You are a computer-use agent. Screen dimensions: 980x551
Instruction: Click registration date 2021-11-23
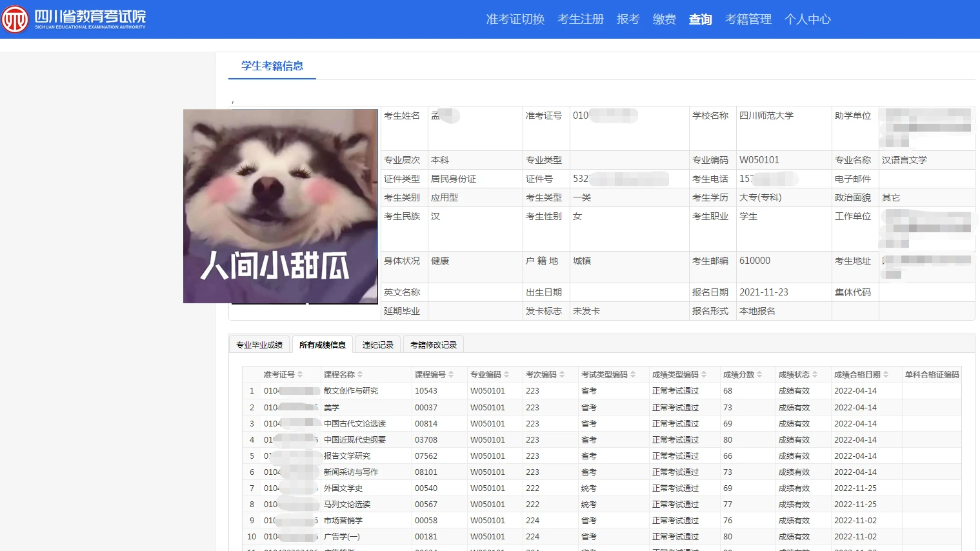[764, 292]
